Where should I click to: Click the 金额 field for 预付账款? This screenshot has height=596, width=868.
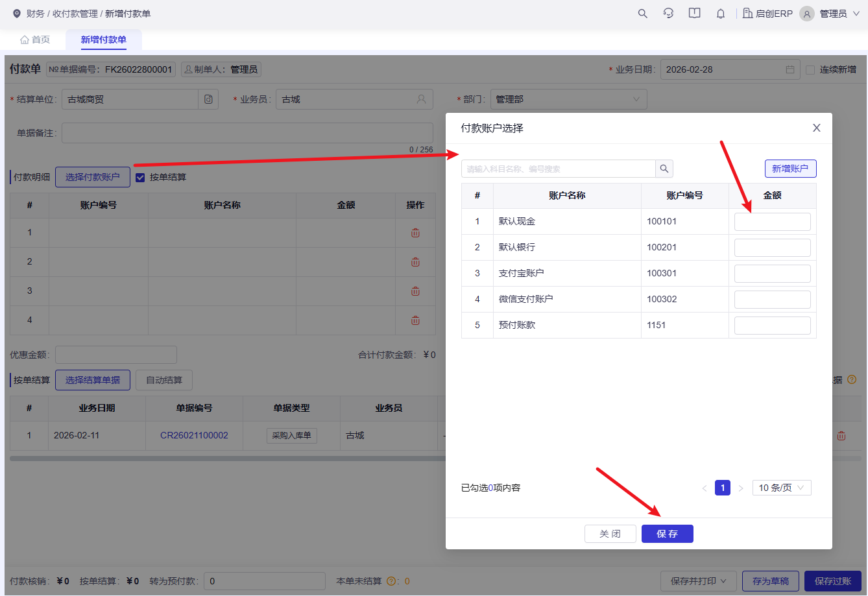(x=773, y=326)
